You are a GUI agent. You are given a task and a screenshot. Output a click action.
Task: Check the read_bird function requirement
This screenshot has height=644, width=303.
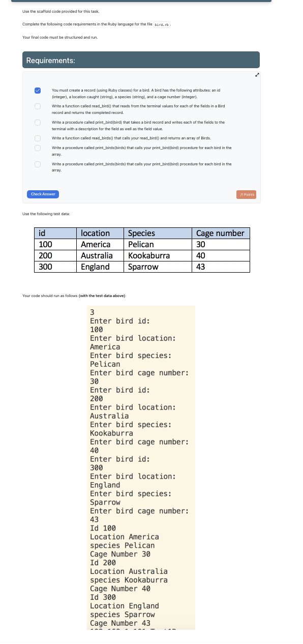37,106
